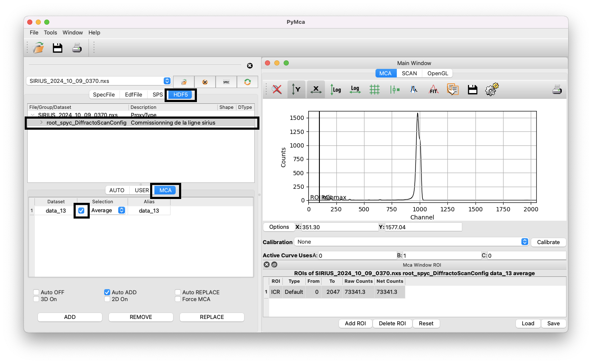Open the File menu
Image resolution: width=592 pixels, height=364 pixels.
tap(34, 32)
